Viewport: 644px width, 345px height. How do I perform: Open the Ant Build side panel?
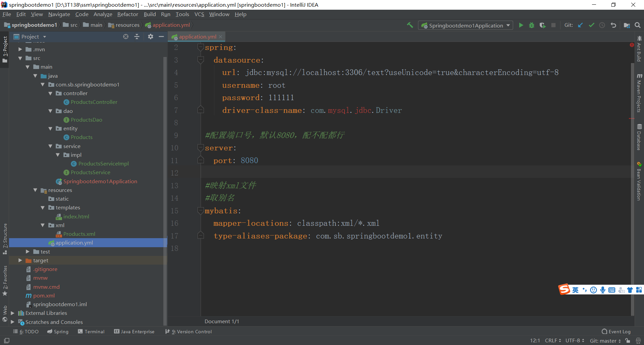pos(639,49)
